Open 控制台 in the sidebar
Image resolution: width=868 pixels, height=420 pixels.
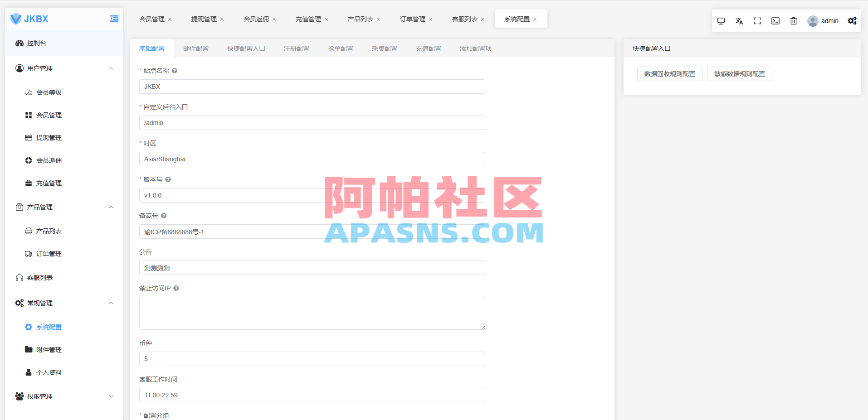point(64,43)
